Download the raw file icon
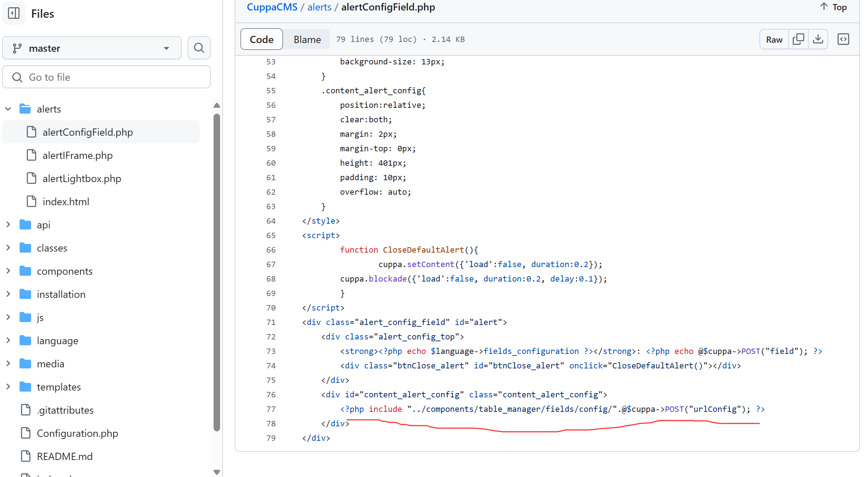 point(818,39)
